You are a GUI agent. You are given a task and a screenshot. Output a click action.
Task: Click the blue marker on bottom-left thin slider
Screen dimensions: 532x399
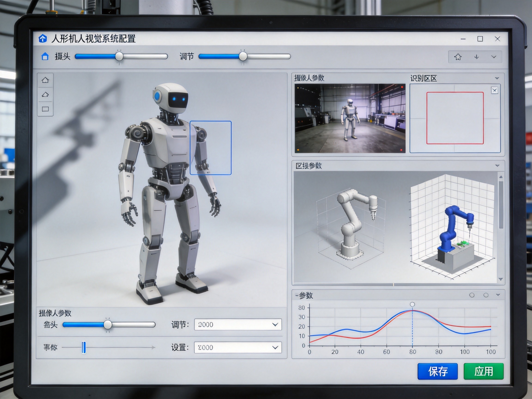(83, 348)
